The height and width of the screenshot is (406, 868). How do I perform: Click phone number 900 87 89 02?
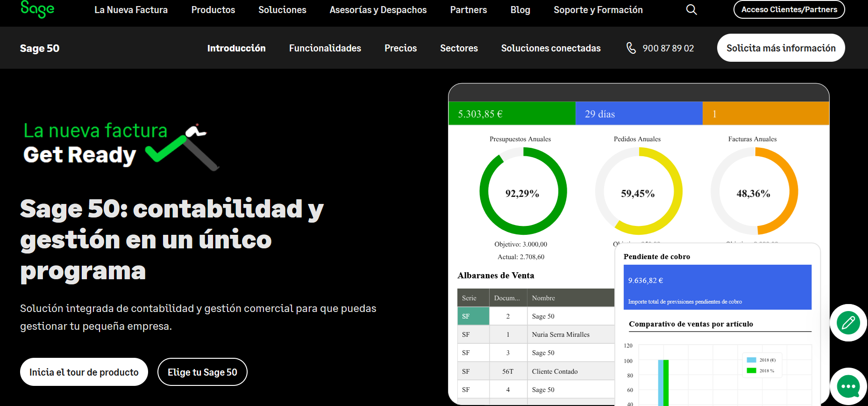(x=668, y=48)
